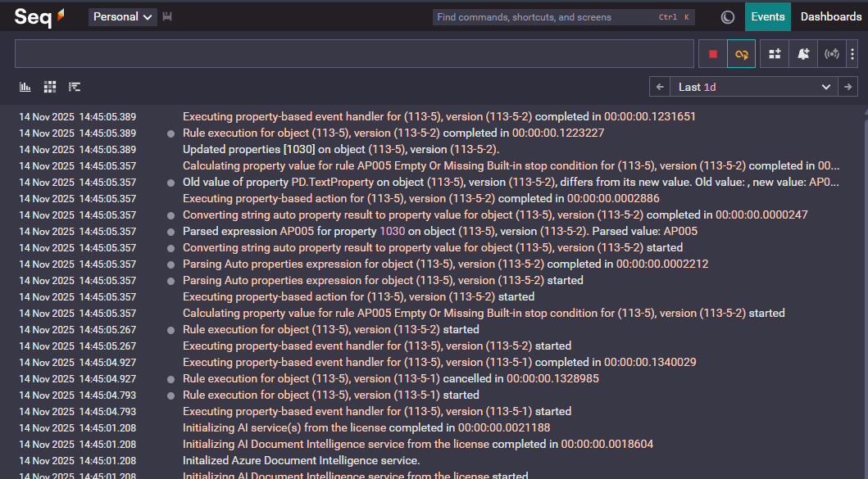Switch to the Dashboards tab
This screenshot has width=868, height=479.
[x=830, y=16]
